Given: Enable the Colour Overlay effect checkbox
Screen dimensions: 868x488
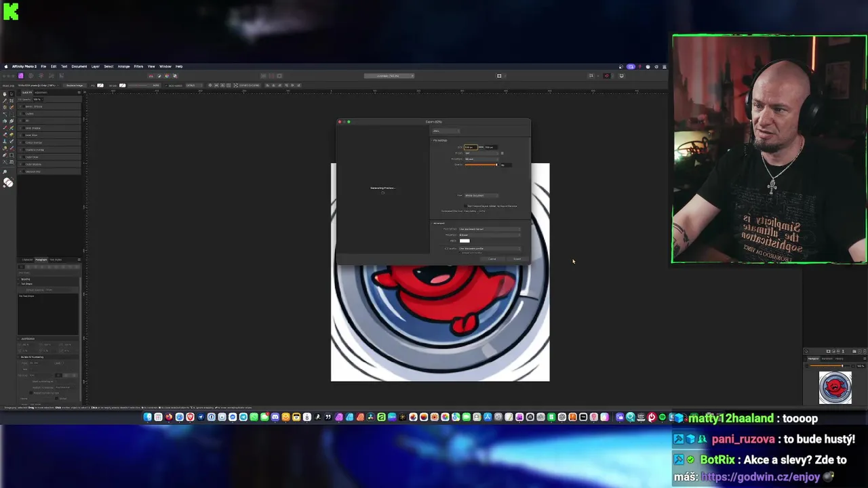Looking at the screenshot, I should pyautogui.click(x=24, y=142).
